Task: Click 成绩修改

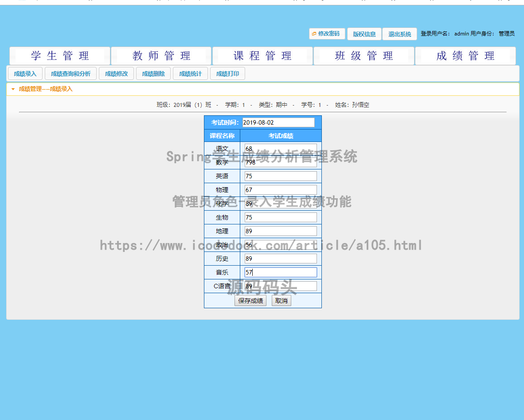Action: coord(116,73)
